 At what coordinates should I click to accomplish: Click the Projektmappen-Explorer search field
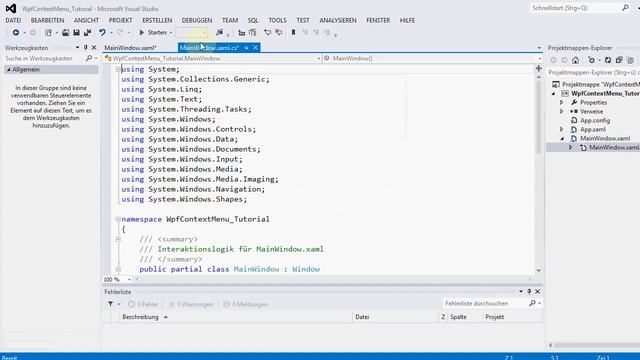(593, 72)
